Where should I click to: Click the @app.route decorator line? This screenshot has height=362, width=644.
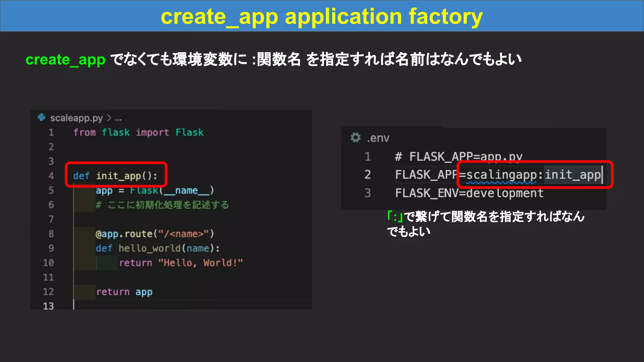tap(154, 234)
